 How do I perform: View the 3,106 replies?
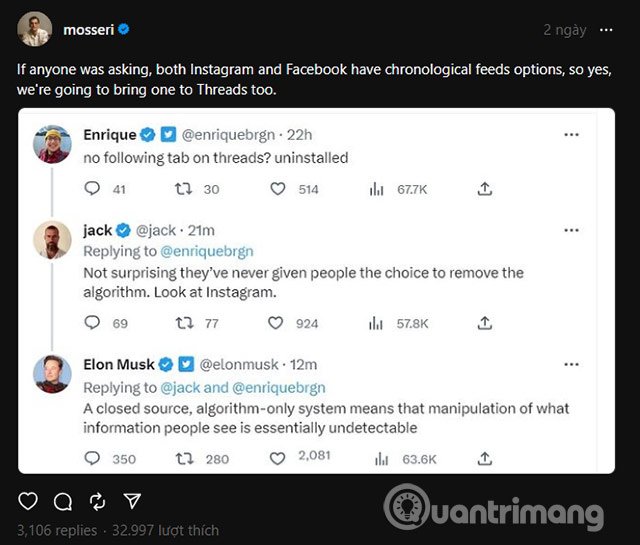point(57,530)
